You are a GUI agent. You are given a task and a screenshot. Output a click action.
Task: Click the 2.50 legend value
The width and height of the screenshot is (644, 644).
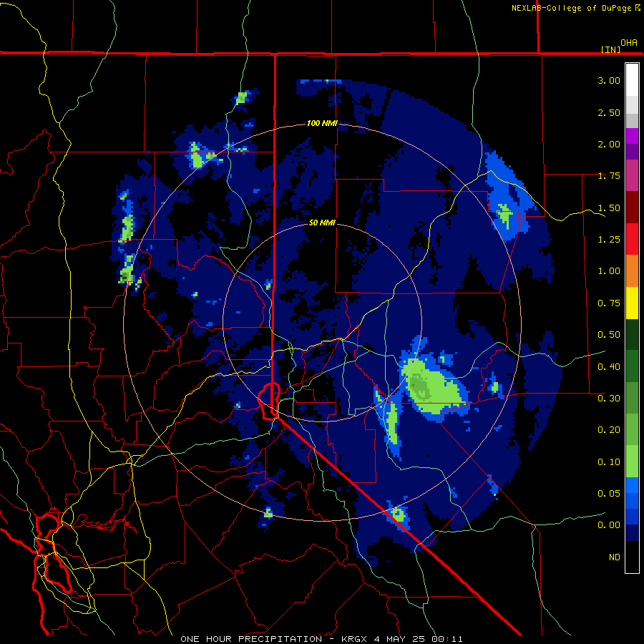click(x=609, y=112)
